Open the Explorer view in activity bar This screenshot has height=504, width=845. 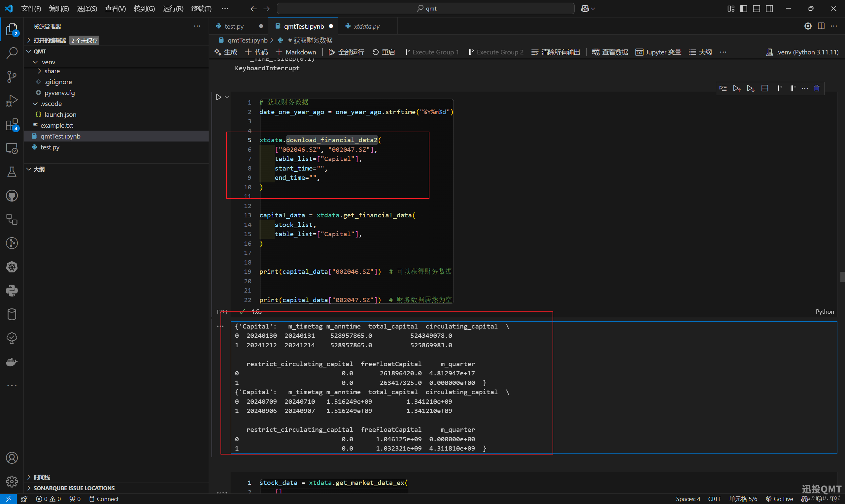[12, 30]
